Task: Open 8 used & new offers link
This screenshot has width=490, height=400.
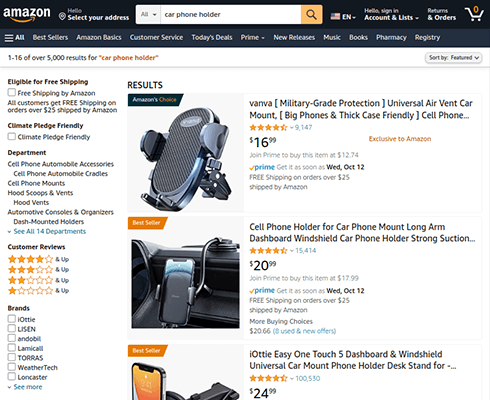Action: pos(304,331)
